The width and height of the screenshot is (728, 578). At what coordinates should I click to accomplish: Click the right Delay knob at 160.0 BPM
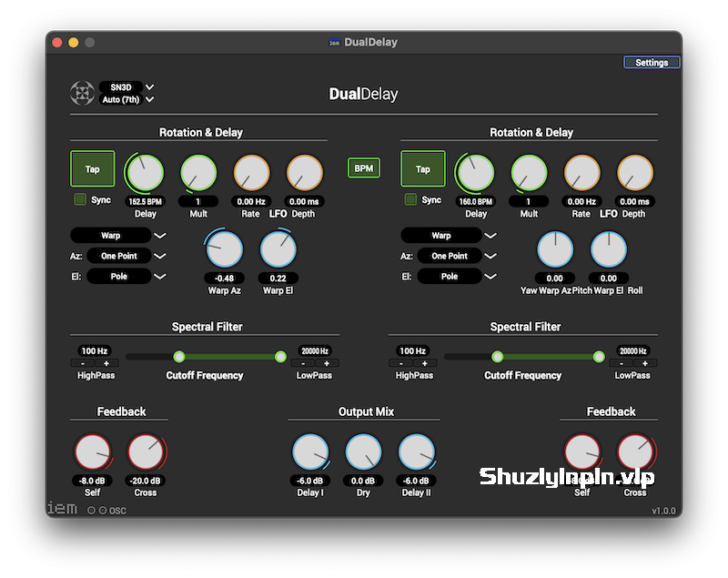point(476,173)
